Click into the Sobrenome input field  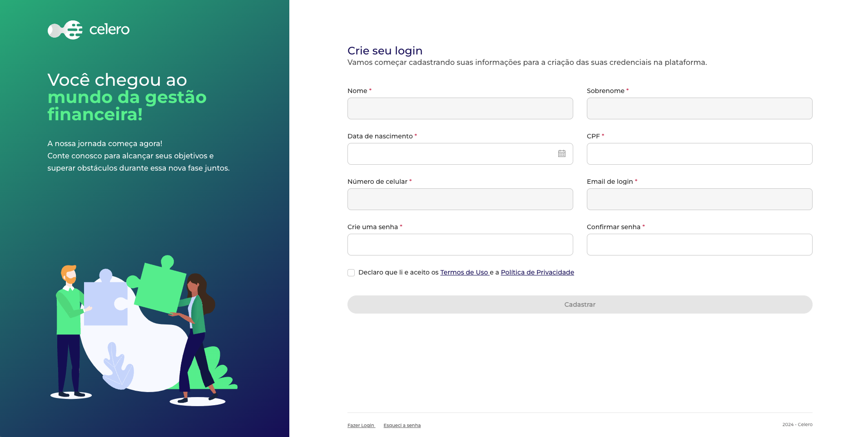tap(699, 108)
